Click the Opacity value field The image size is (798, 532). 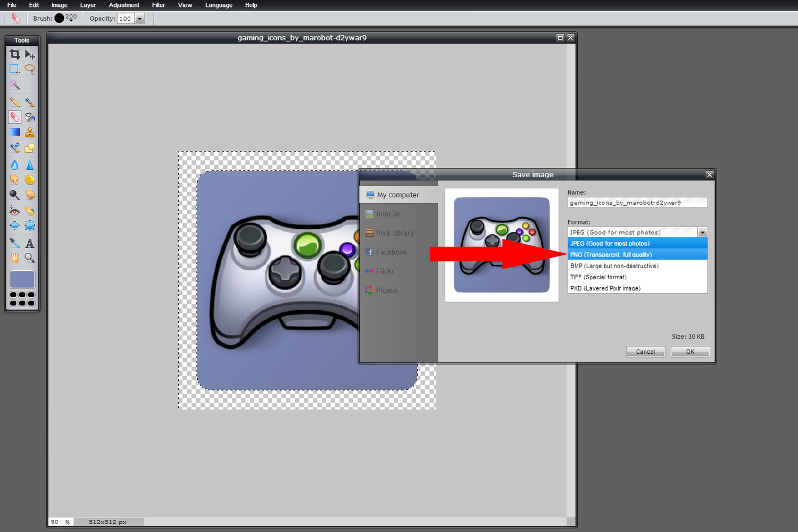point(126,19)
